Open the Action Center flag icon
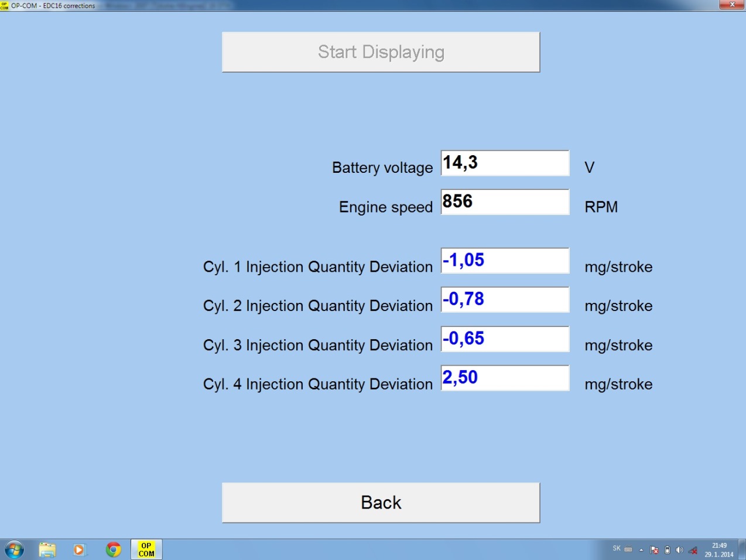 pyautogui.click(x=654, y=550)
